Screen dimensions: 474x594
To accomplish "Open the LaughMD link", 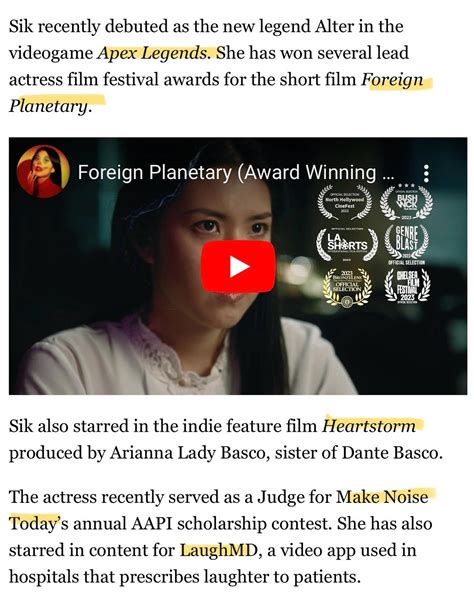I will point(219,550).
